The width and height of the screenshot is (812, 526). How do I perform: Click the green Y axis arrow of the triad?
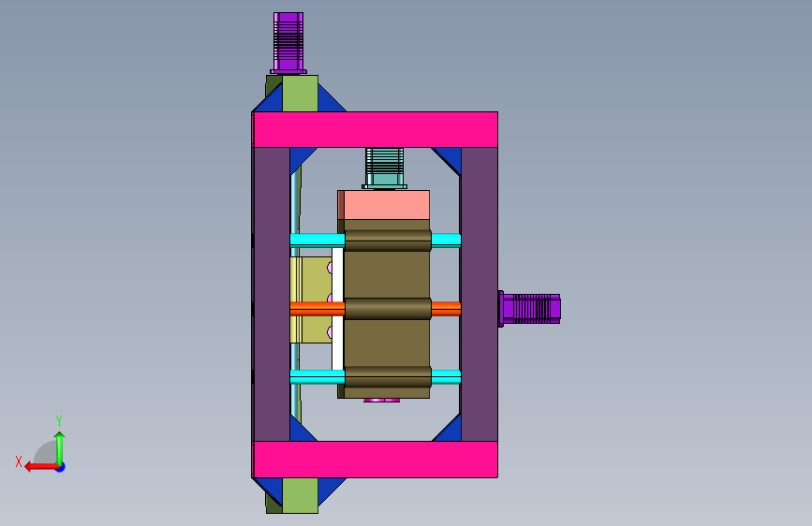(x=60, y=447)
